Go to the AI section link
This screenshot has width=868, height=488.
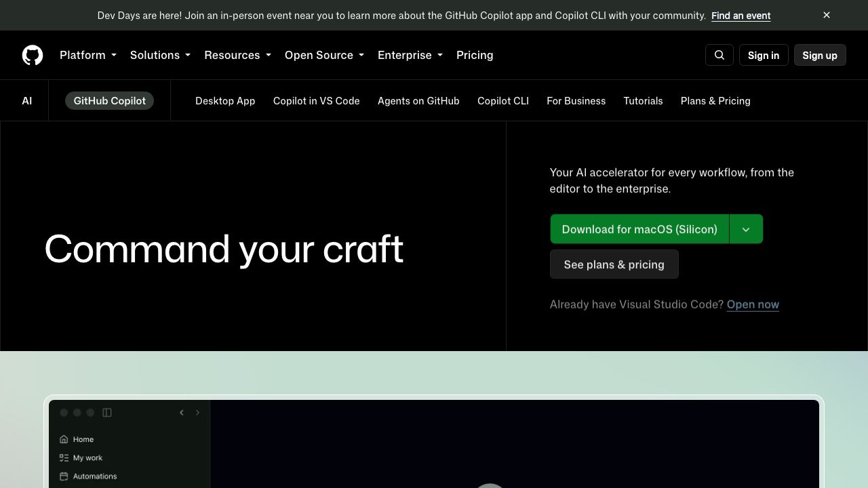pos(27,100)
